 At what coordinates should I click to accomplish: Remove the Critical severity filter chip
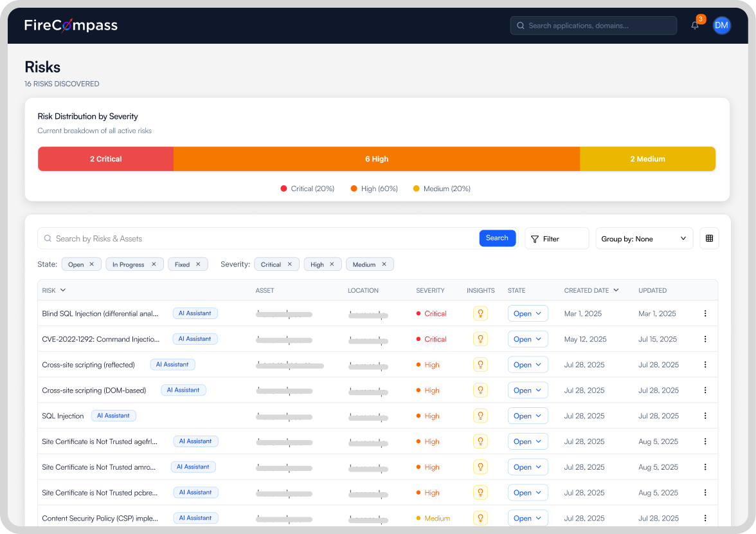[289, 264]
